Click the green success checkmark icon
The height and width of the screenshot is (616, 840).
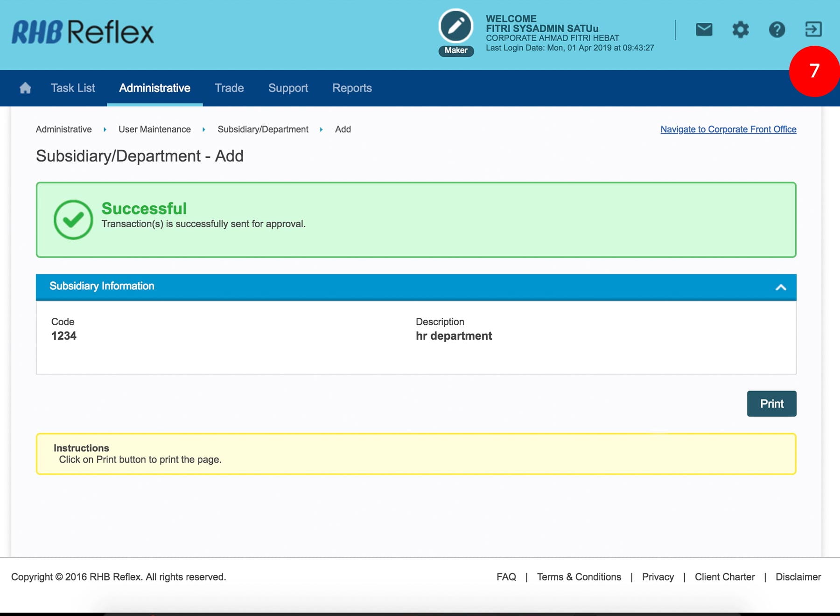tap(73, 220)
